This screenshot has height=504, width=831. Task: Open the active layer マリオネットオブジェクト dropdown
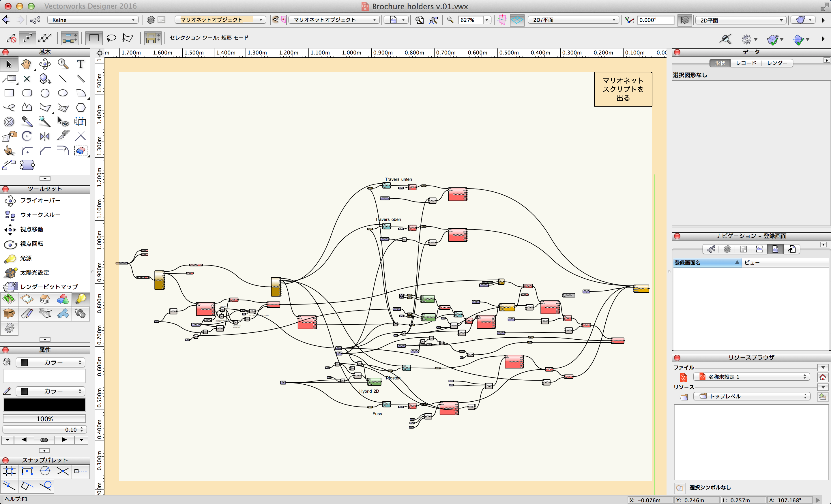pos(220,20)
